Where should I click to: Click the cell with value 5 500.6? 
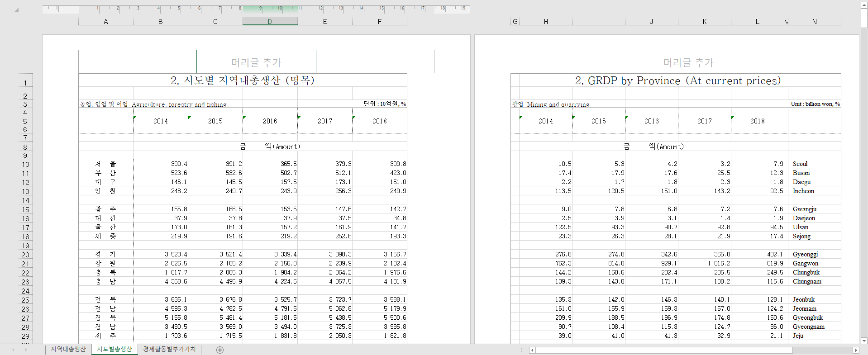click(380, 317)
